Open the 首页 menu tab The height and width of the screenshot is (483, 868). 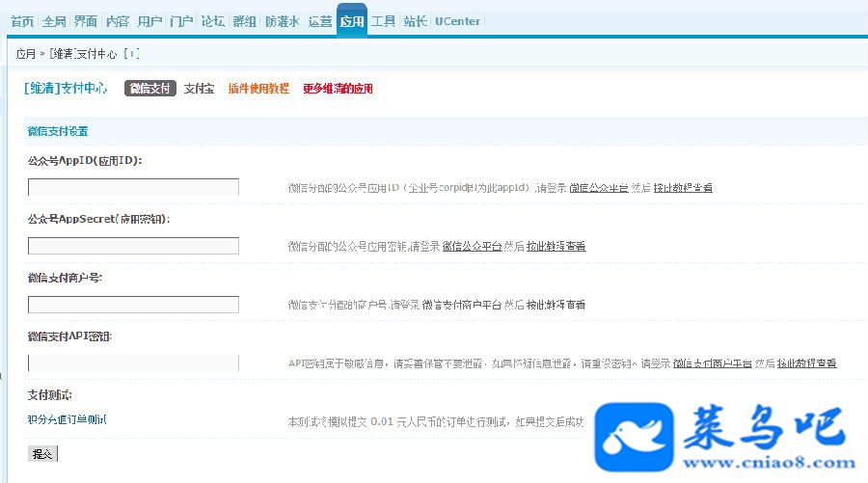(x=22, y=21)
